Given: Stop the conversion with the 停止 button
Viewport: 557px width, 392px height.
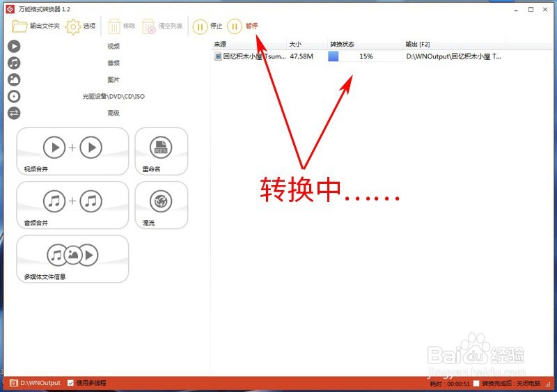Looking at the screenshot, I should (x=207, y=26).
